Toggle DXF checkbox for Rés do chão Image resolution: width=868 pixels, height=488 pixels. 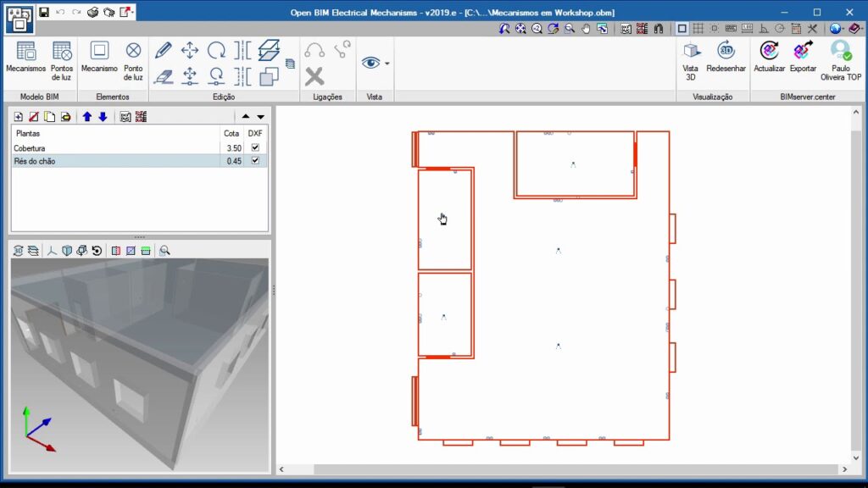pos(255,161)
